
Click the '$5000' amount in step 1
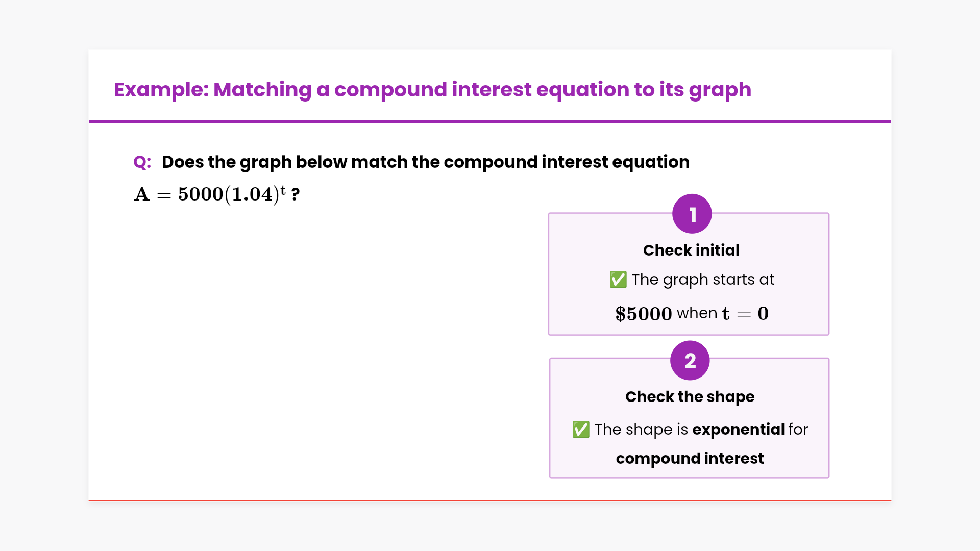tap(643, 314)
